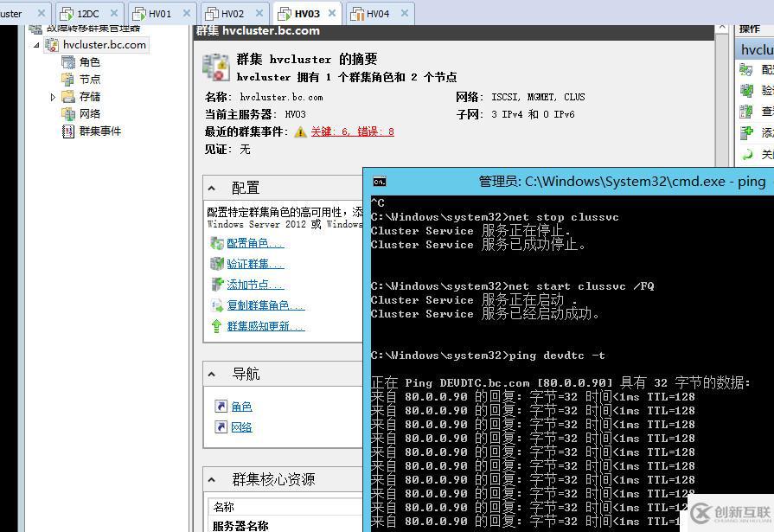Click the configure role icon in actions pane
774x532 pixels.
point(746,70)
